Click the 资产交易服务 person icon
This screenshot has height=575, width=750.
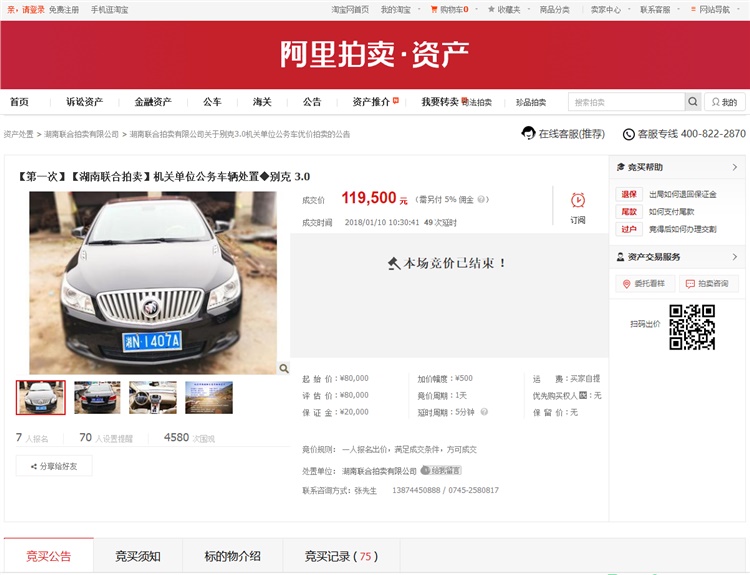pyautogui.click(x=620, y=257)
